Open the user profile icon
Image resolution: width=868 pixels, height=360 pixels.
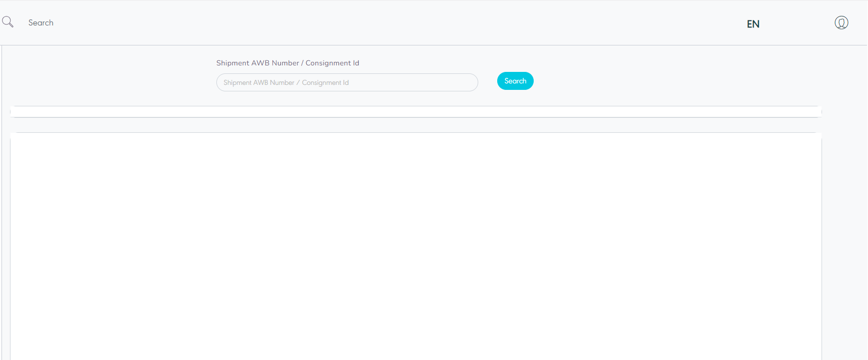841,23
